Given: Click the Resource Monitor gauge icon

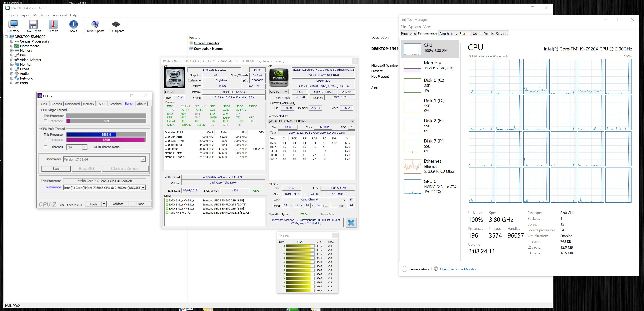Looking at the screenshot, I should click(x=436, y=269).
